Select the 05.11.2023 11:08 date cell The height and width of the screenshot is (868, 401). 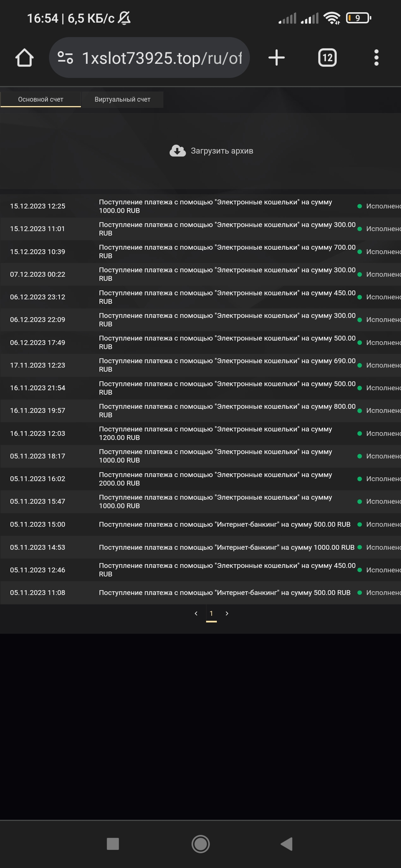point(38,593)
